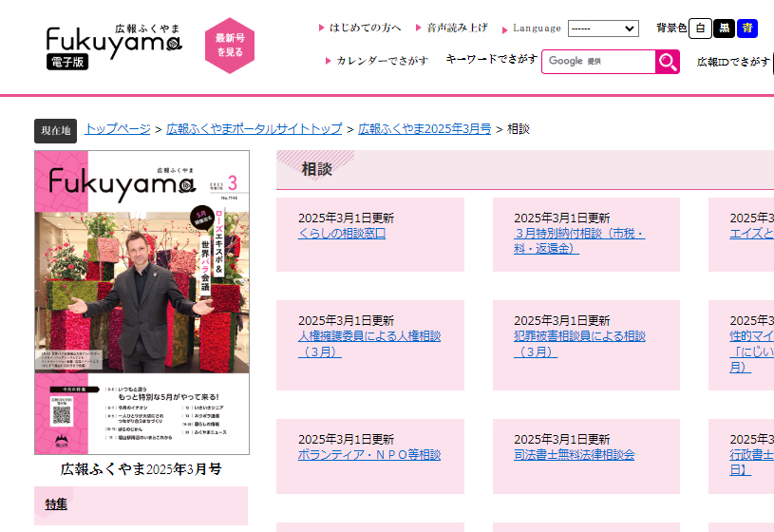Open 人権擁護委員による人権相談（3月） link
The width and height of the screenshot is (774, 532).
pos(369,344)
